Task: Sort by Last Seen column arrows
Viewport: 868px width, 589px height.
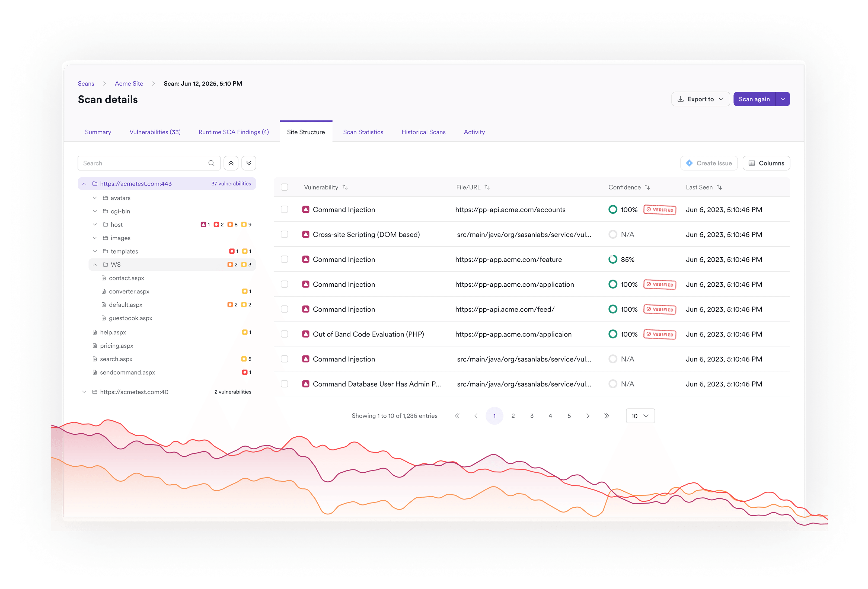Action: coord(719,187)
